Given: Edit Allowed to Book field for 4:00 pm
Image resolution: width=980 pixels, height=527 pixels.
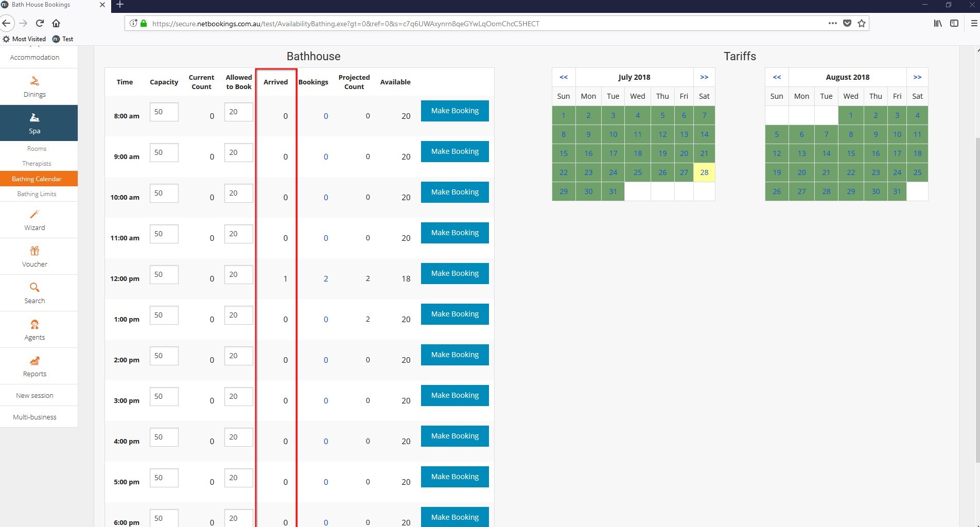Looking at the screenshot, I should point(239,437).
